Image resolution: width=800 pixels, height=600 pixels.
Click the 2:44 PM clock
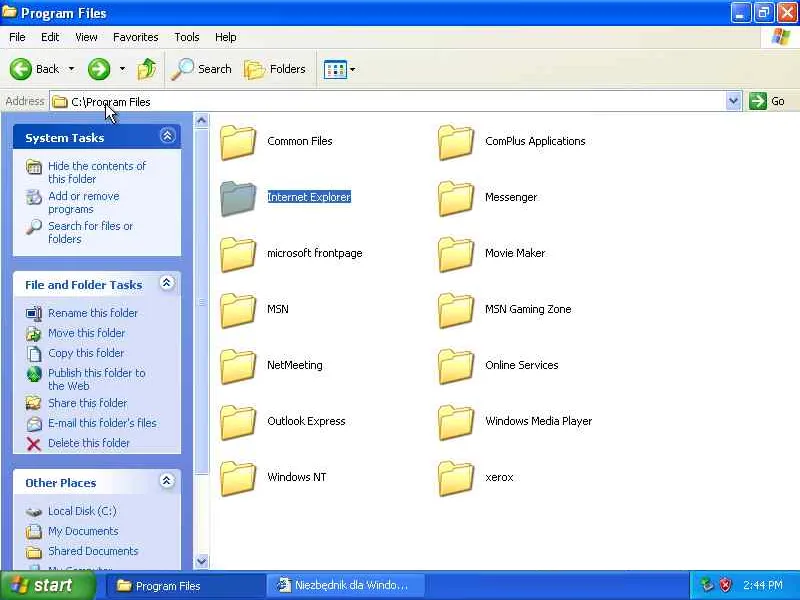pos(763,585)
